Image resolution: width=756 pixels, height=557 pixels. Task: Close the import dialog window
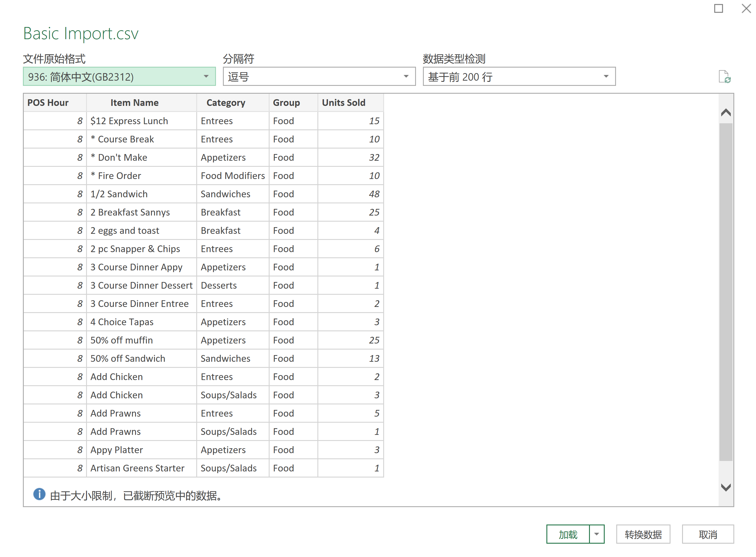click(746, 8)
